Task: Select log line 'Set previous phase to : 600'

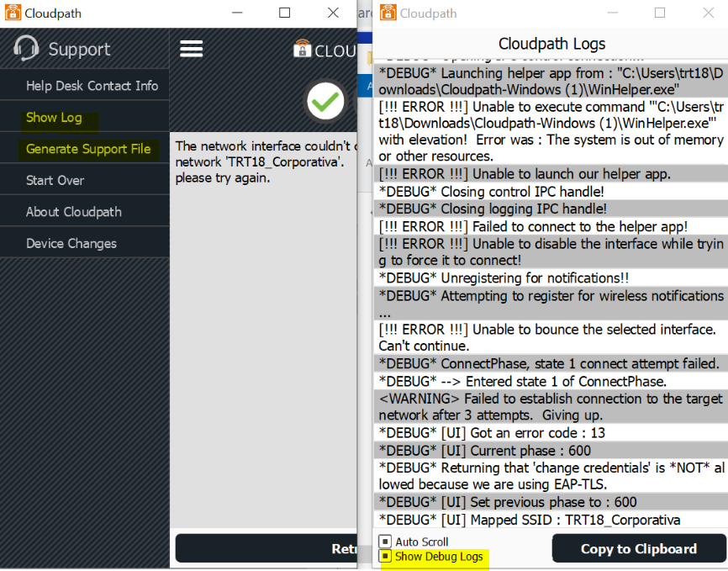Action: (x=550, y=502)
